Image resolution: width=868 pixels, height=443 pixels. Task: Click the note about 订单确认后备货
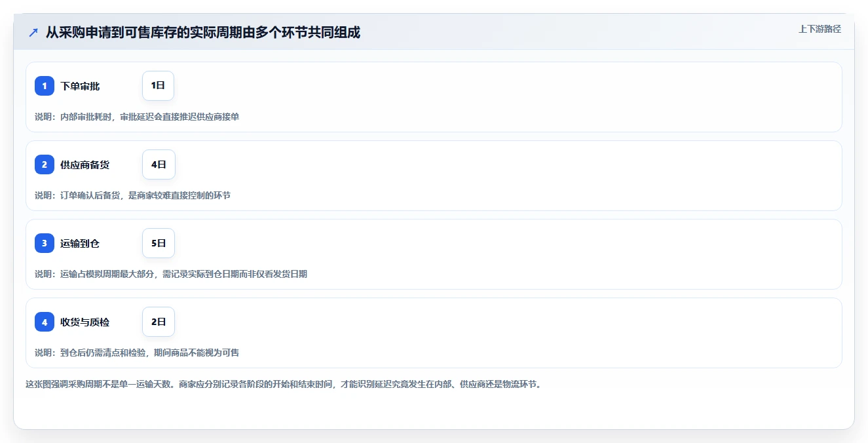132,195
